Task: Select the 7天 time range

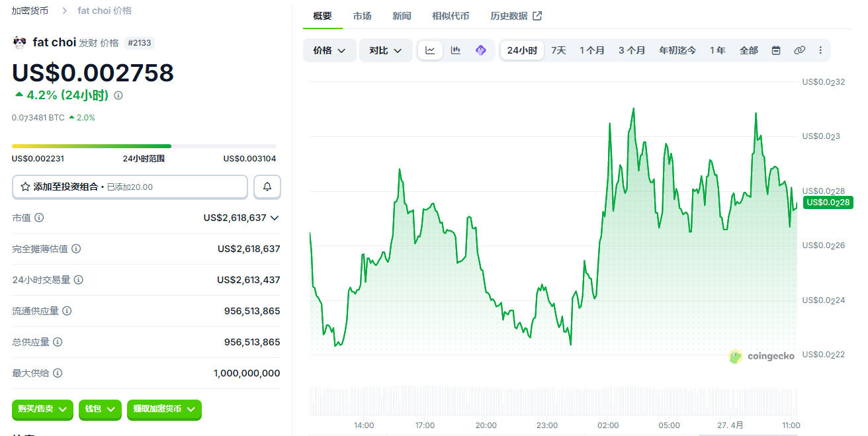Action: click(558, 50)
